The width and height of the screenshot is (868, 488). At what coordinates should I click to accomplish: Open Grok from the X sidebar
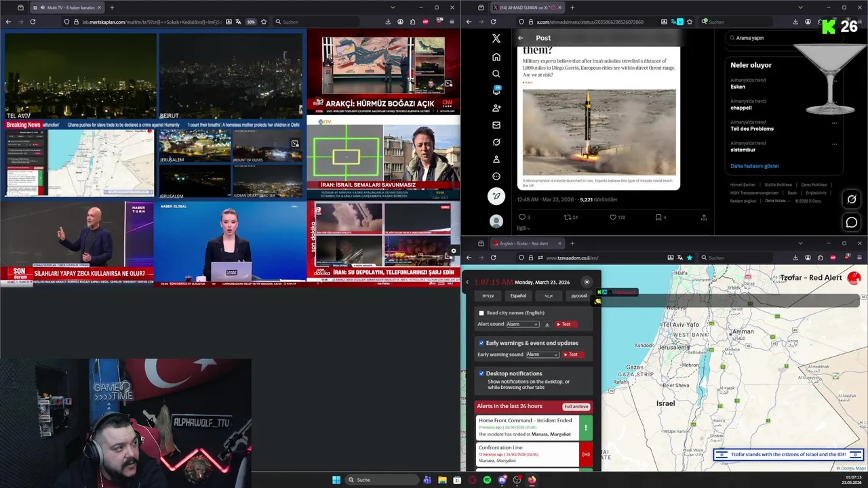pyautogui.click(x=496, y=142)
